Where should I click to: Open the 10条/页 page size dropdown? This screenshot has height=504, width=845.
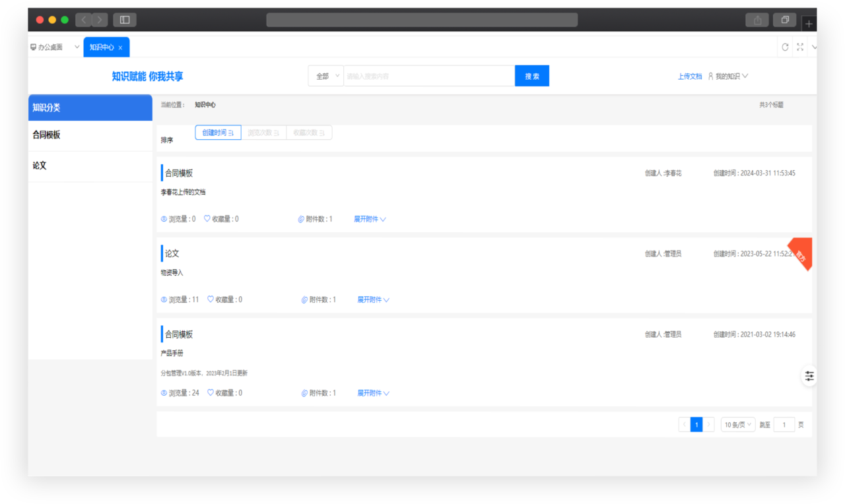[x=738, y=425]
